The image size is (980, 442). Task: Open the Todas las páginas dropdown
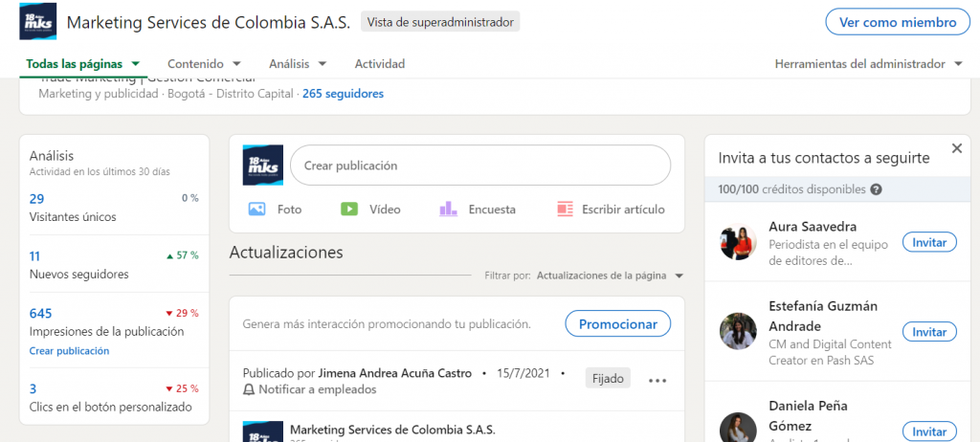pos(82,64)
